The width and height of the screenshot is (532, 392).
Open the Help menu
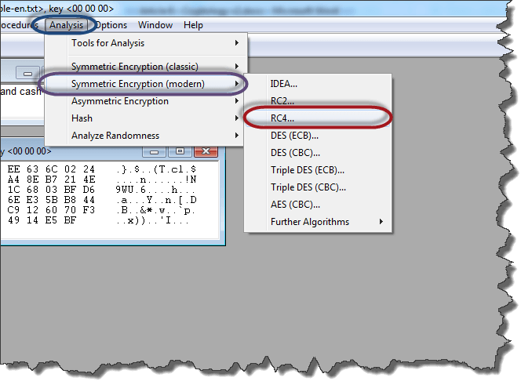pyautogui.click(x=193, y=25)
